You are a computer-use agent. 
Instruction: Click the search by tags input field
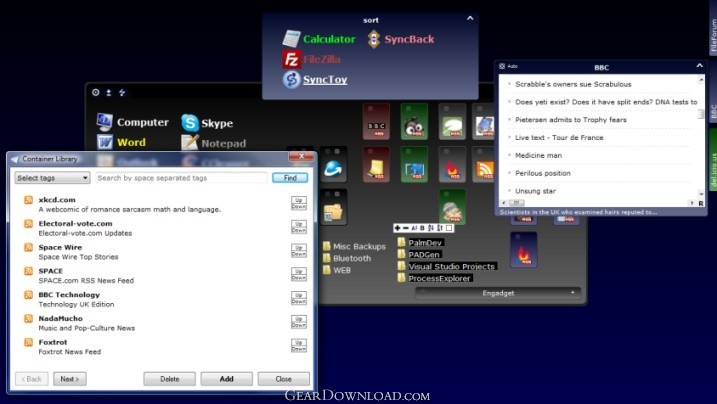pos(182,178)
